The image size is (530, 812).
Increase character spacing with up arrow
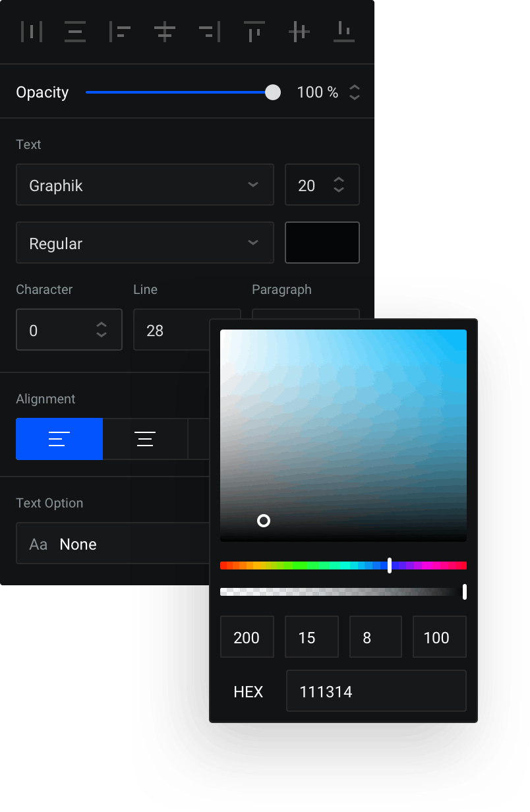(102, 325)
